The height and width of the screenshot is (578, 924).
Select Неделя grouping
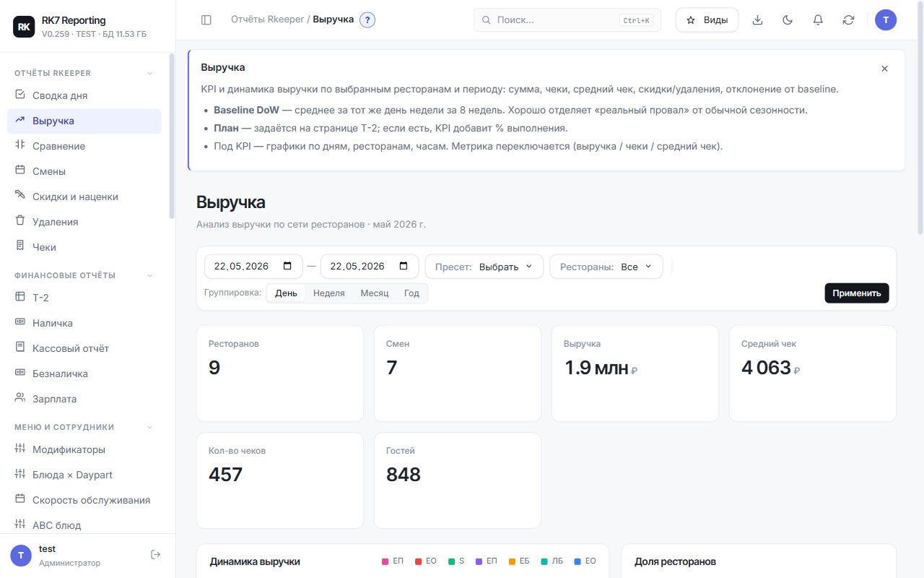pyautogui.click(x=329, y=293)
